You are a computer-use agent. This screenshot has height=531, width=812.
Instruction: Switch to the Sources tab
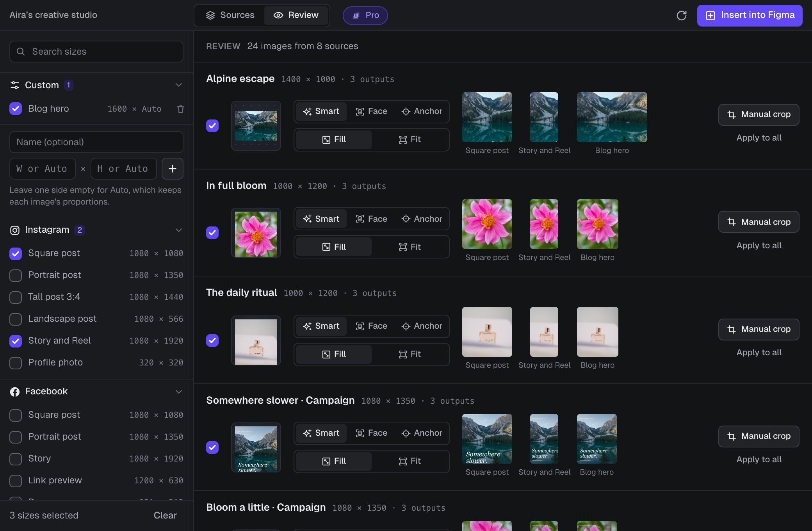point(230,15)
